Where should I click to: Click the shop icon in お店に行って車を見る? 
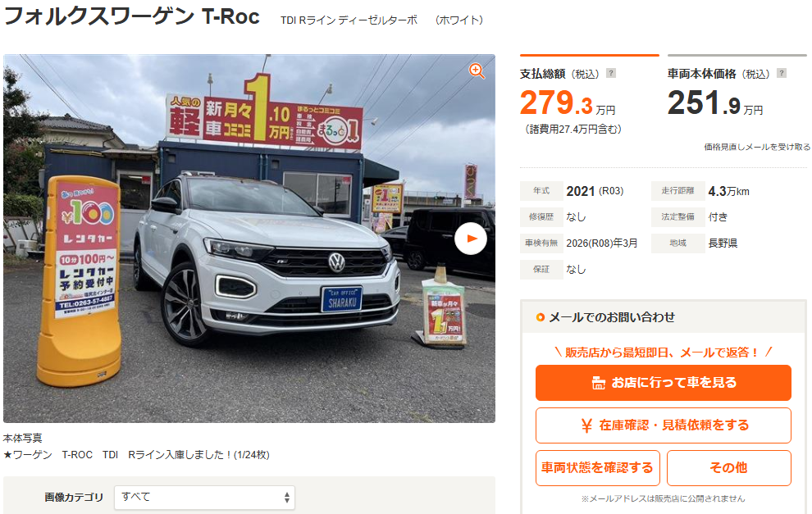598,383
